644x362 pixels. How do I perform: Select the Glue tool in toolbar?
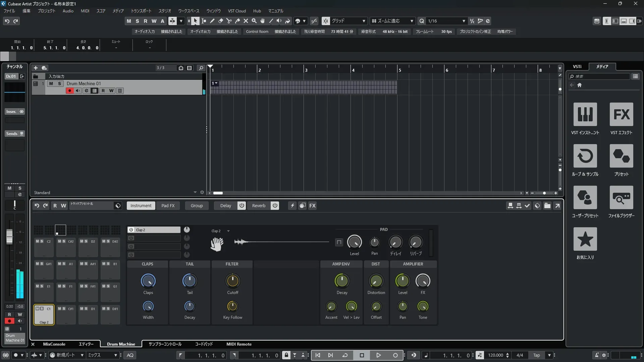coord(237,21)
